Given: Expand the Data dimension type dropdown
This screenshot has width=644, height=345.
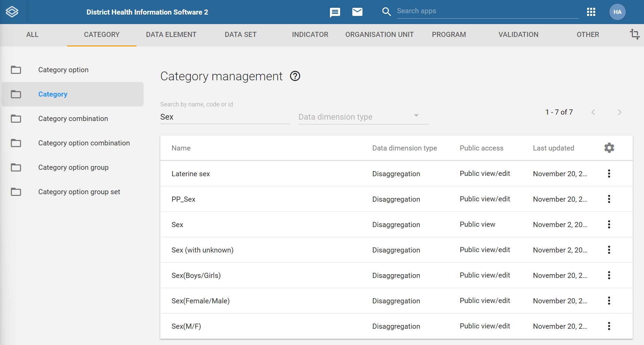Looking at the screenshot, I should coord(363,117).
